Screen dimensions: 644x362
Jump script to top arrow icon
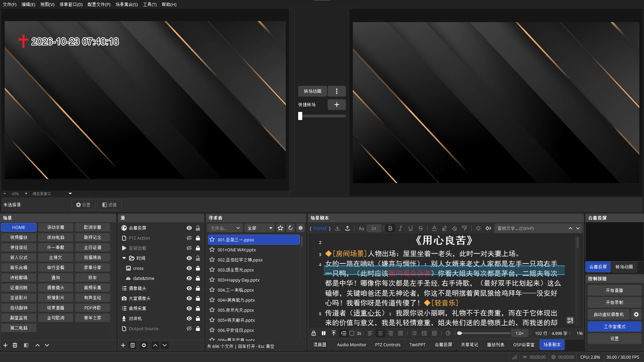pyautogui.click(x=334, y=333)
